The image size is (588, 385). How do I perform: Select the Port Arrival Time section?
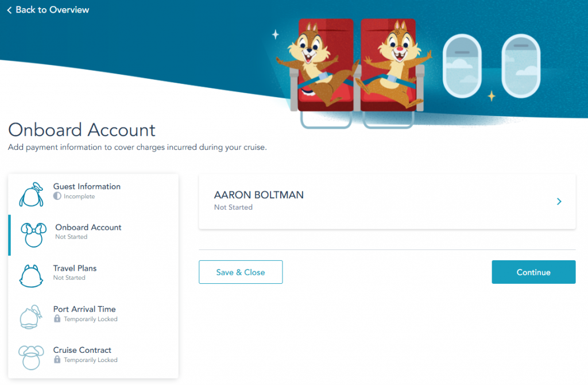click(x=84, y=309)
